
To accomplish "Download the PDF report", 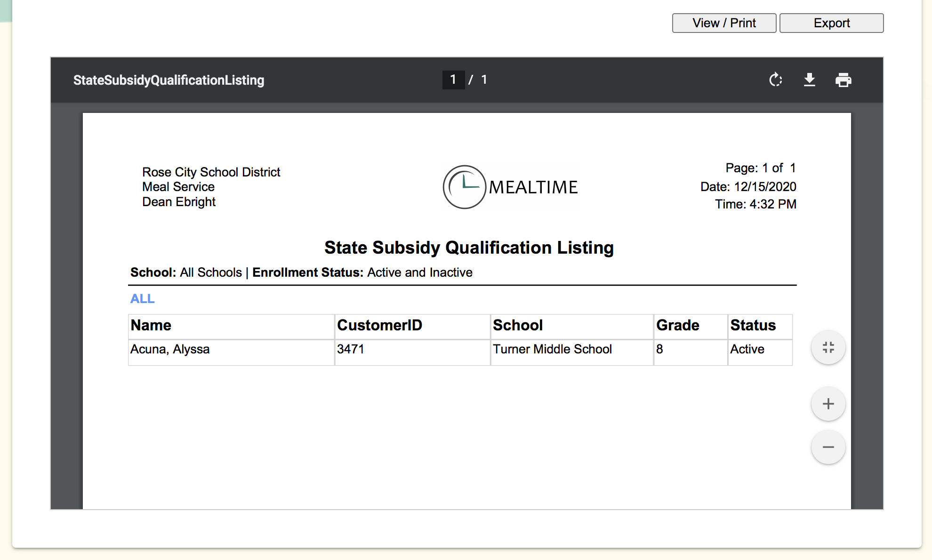I will (809, 80).
